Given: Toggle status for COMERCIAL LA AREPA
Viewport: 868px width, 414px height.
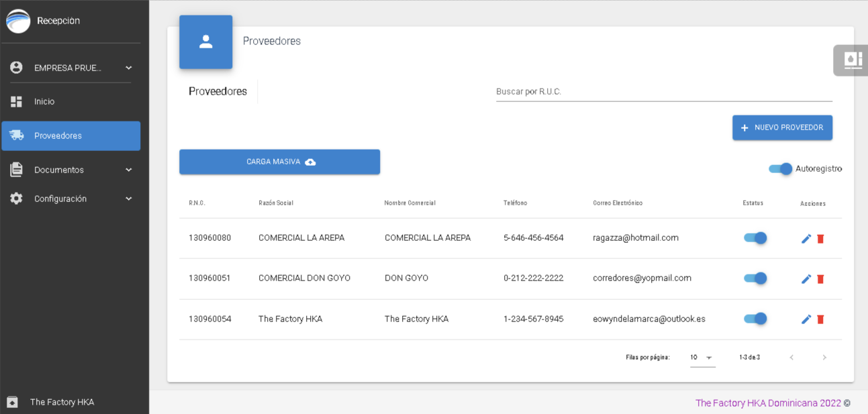Looking at the screenshot, I should [x=755, y=238].
